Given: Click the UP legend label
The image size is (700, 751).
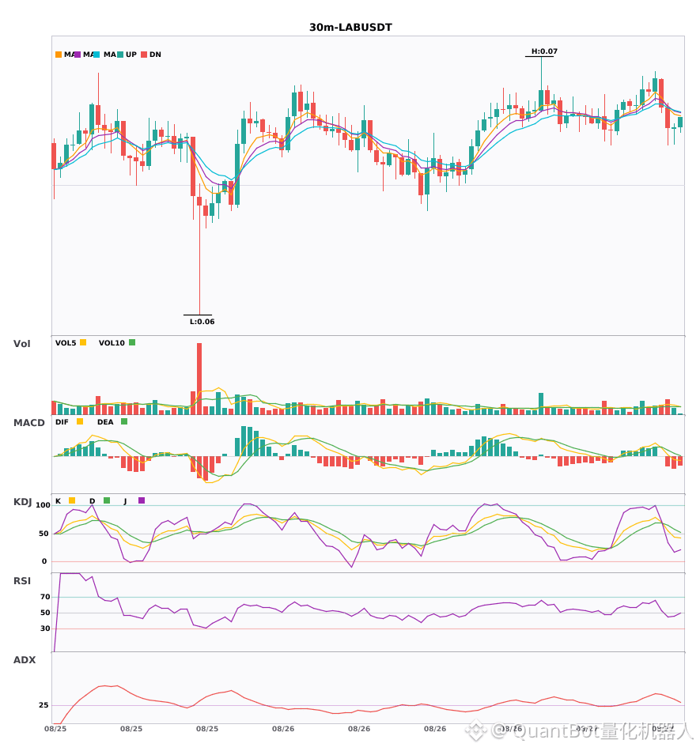Looking at the screenshot, I should pos(131,55).
